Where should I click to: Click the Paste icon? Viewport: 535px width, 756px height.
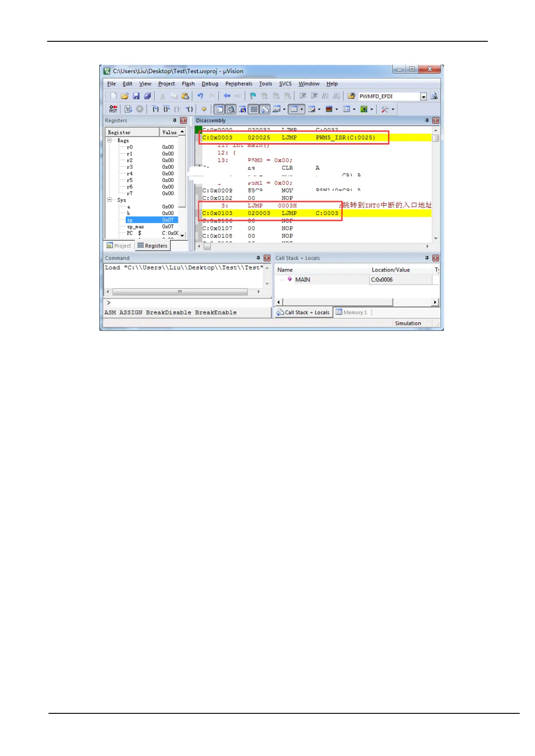(185, 96)
